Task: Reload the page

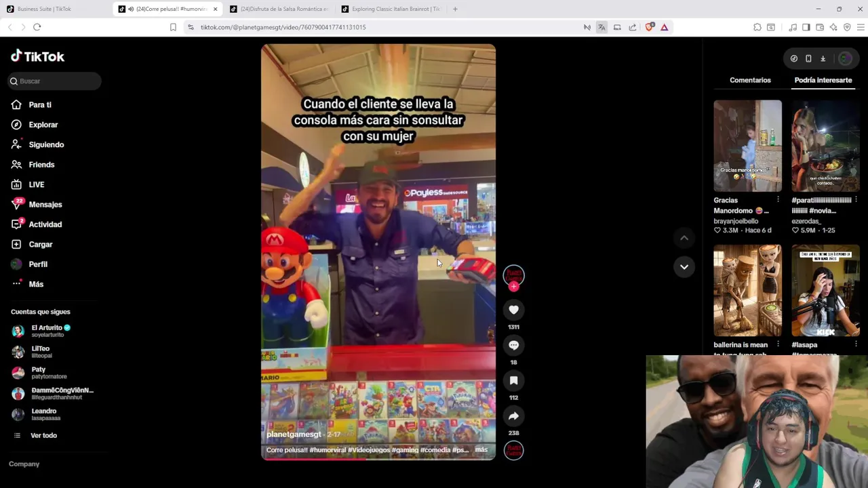Action: [x=37, y=27]
